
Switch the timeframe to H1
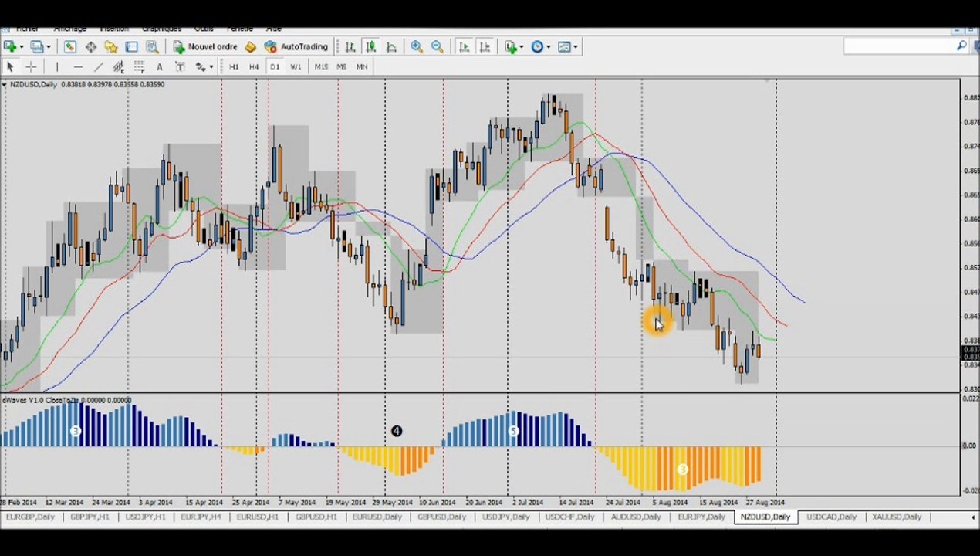[x=233, y=67]
